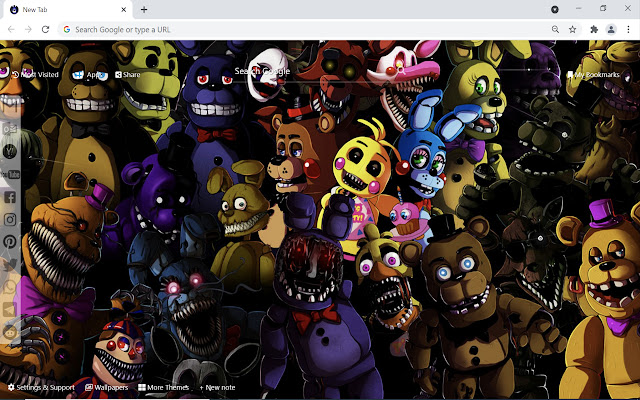The height and width of the screenshot is (400, 640).
Task: Open Outlook mail icon in sidebar
Action: 10,129
